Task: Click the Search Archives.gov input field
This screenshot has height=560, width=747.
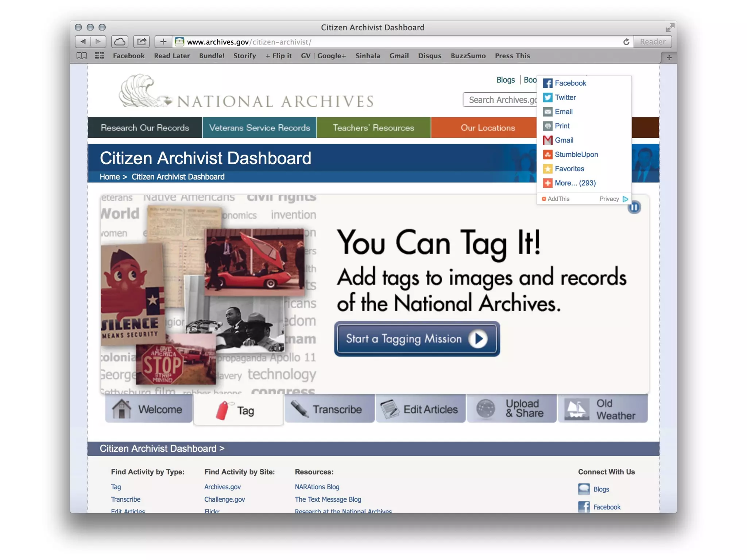Action: (500, 100)
